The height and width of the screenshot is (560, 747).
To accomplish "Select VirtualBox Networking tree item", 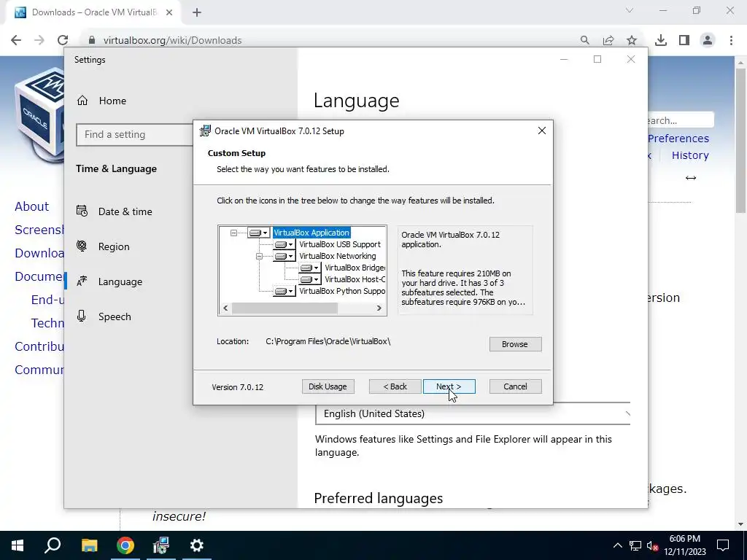I will (337, 256).
